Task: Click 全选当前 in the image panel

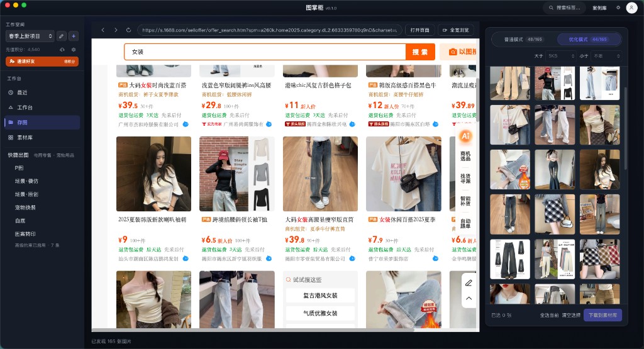Action: 549,315
